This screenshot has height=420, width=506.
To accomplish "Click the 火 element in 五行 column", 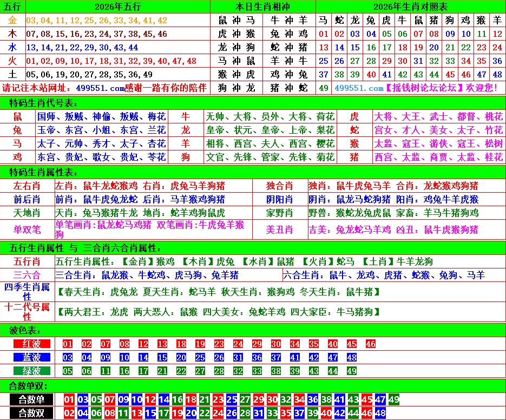I will pos(13,61).
